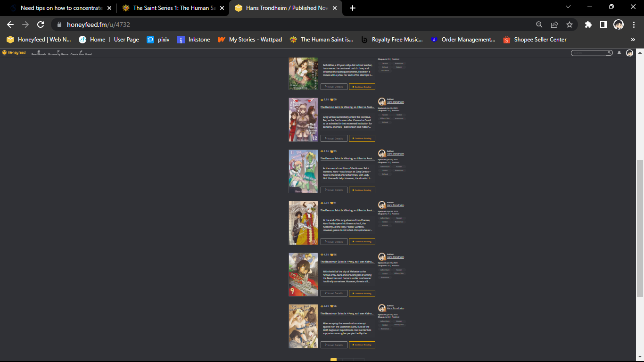This screenshot has height=362, width=644.
Task: Open the Pixiv bookmark
Action: [x=158, y=40]
